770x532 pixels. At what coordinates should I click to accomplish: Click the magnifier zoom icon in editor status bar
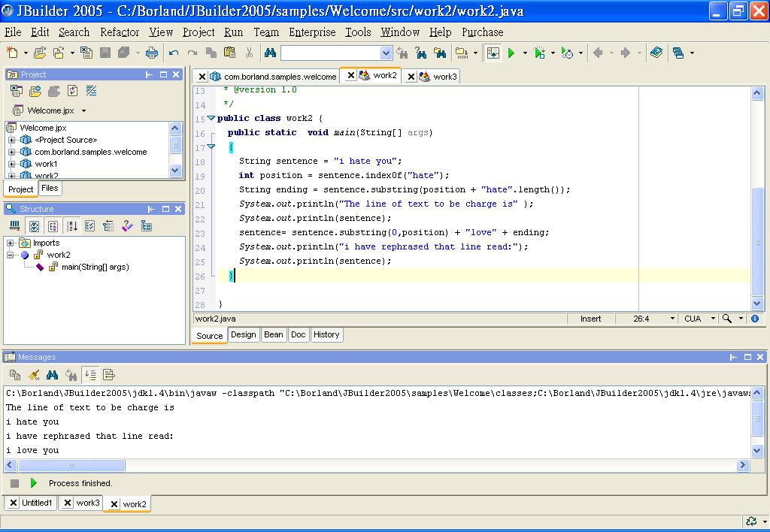[x=727, y=319]
